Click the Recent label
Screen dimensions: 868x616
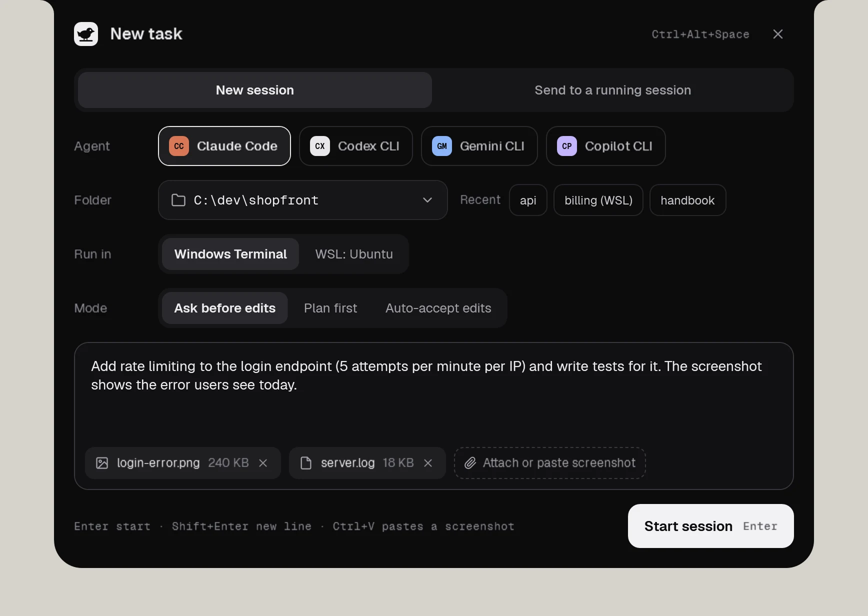[480, 200]
